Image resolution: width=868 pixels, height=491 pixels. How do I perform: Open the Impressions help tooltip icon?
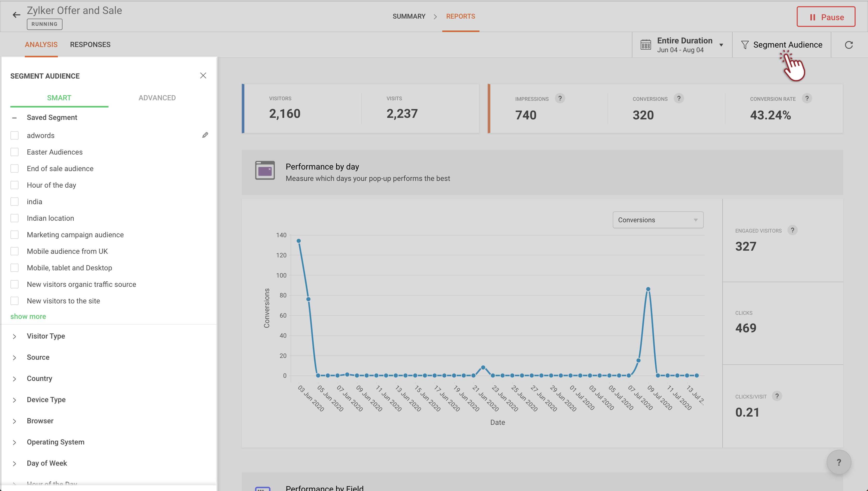[560, 98]
